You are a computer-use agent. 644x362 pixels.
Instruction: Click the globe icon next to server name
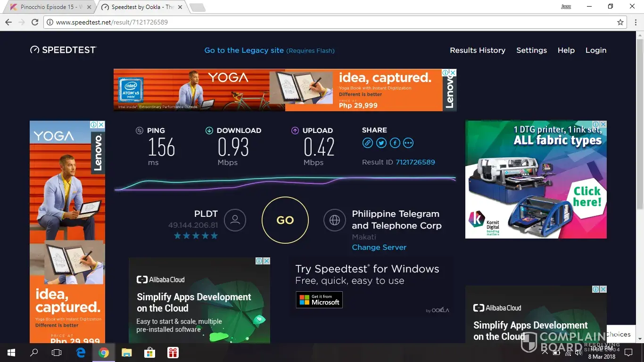335,220
